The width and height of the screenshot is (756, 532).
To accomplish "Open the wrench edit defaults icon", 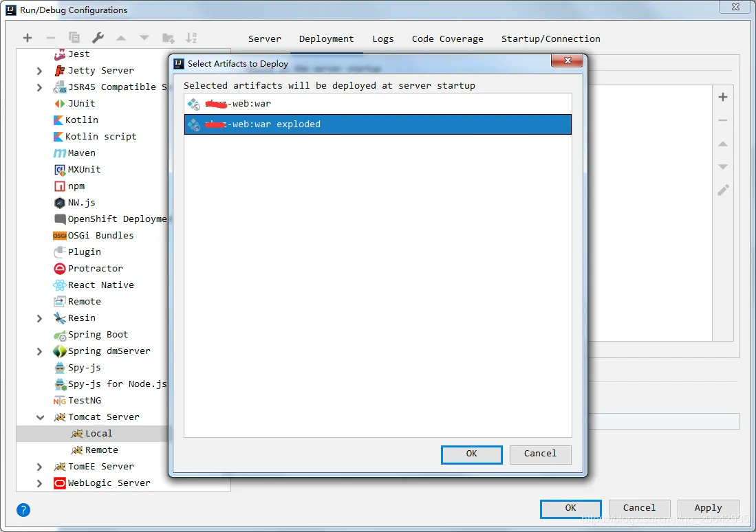I will (98, 38).
